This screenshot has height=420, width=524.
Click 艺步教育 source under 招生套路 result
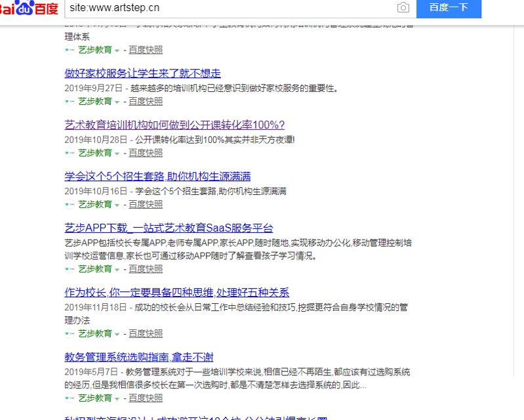coord(95,204)
